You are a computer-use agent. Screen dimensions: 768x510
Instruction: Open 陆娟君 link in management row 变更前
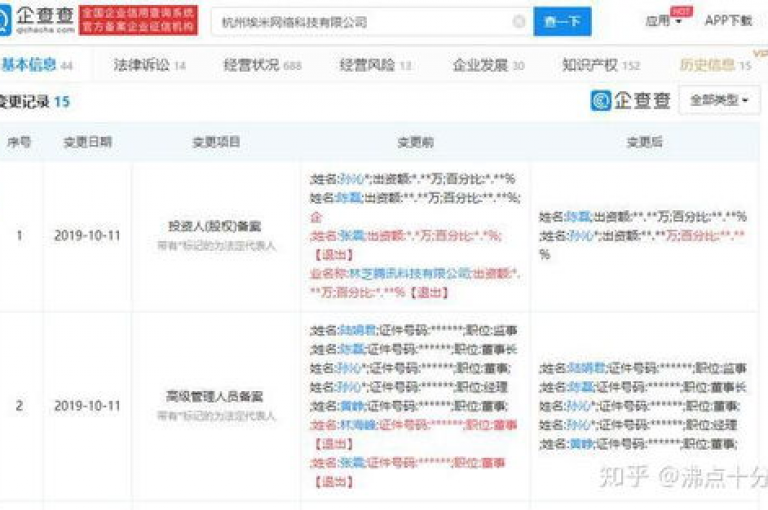pyautogui.click(x=358, y=330)
